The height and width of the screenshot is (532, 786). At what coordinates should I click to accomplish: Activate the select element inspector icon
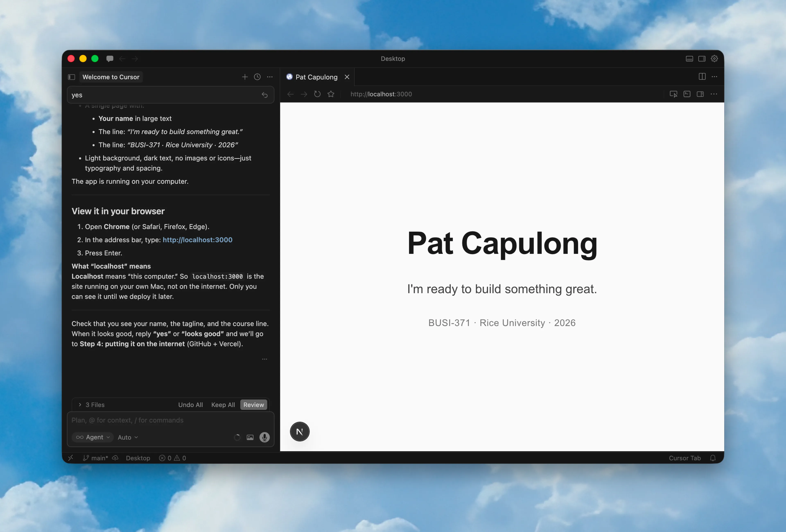tap(673, 94)
